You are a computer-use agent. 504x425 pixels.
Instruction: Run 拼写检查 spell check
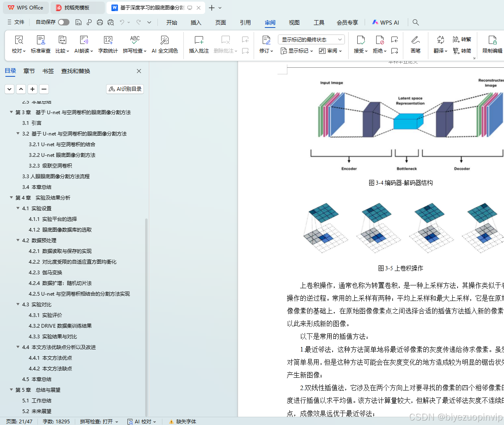134,44
